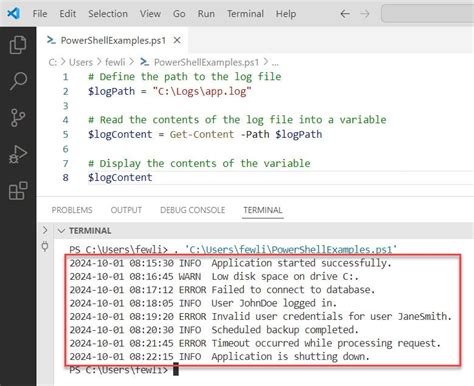Open the Run and Debug view

(18, 154)
